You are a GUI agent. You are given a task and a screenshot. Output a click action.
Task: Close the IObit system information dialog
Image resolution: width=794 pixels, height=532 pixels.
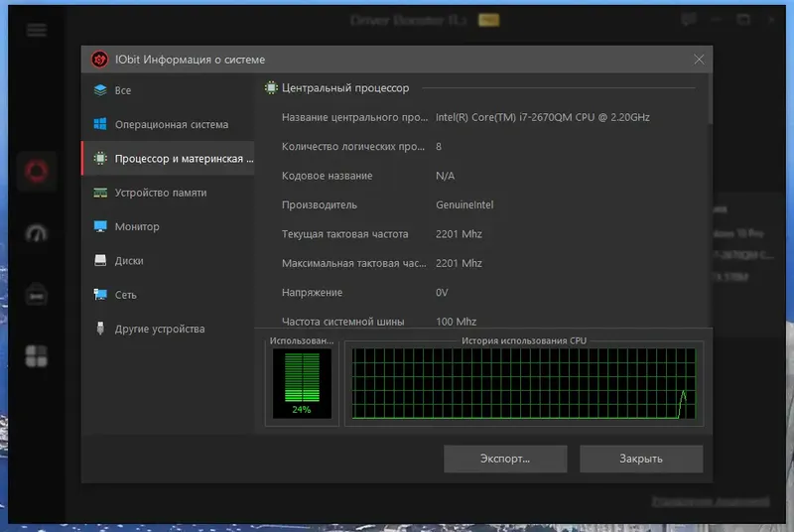coord(699,60)
